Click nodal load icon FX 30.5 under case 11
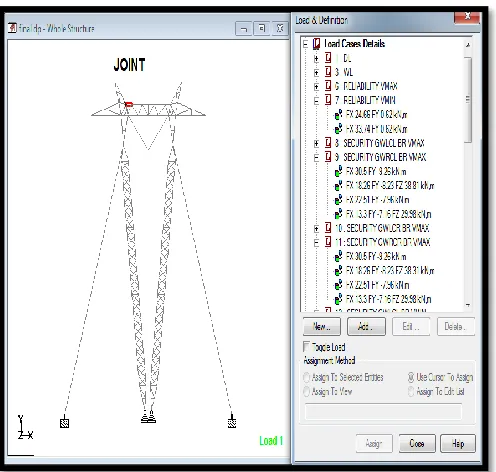Image resolution: width=496 pixels, height=472 pixels. [x=338, y=256]
